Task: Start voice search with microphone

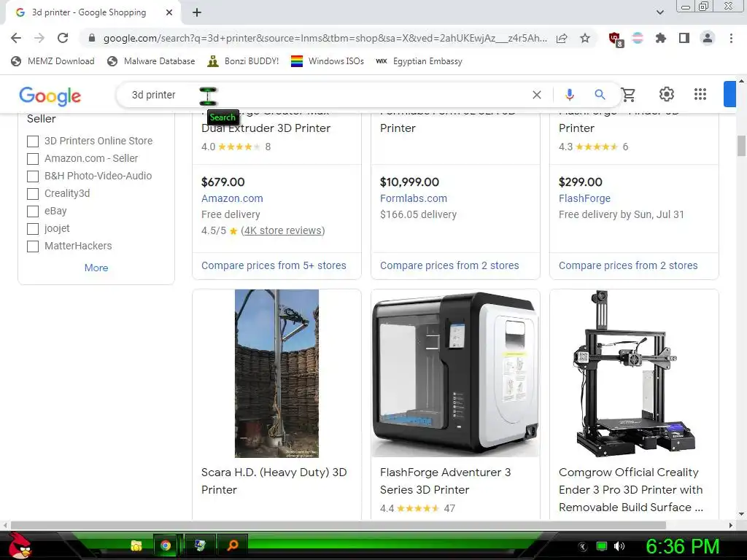Action: coord(569,95)
